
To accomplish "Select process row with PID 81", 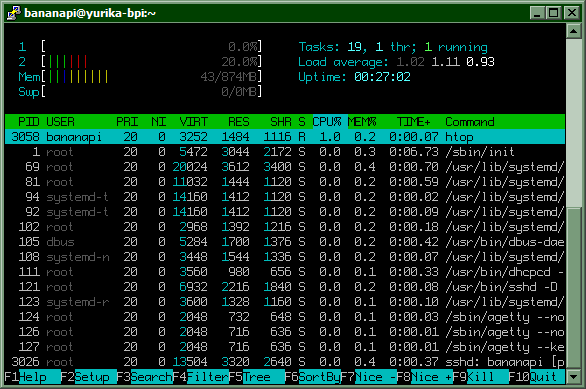I will coord(285,182).
